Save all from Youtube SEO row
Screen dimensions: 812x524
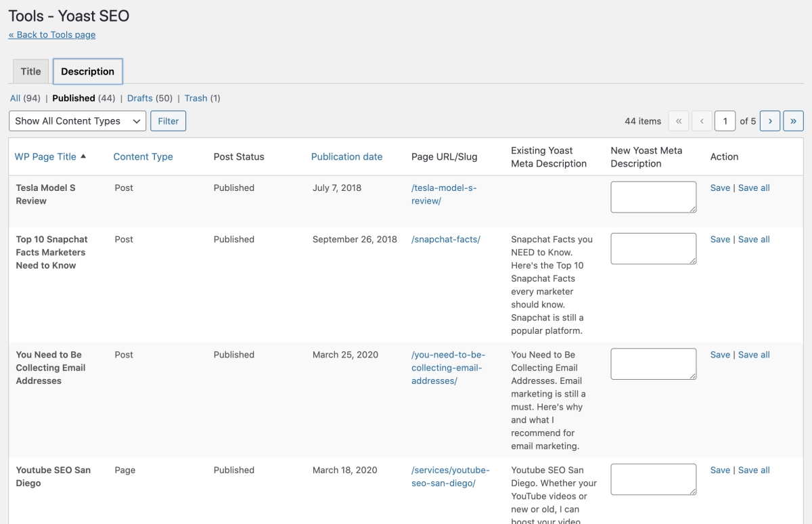click(x=754, y=471)
